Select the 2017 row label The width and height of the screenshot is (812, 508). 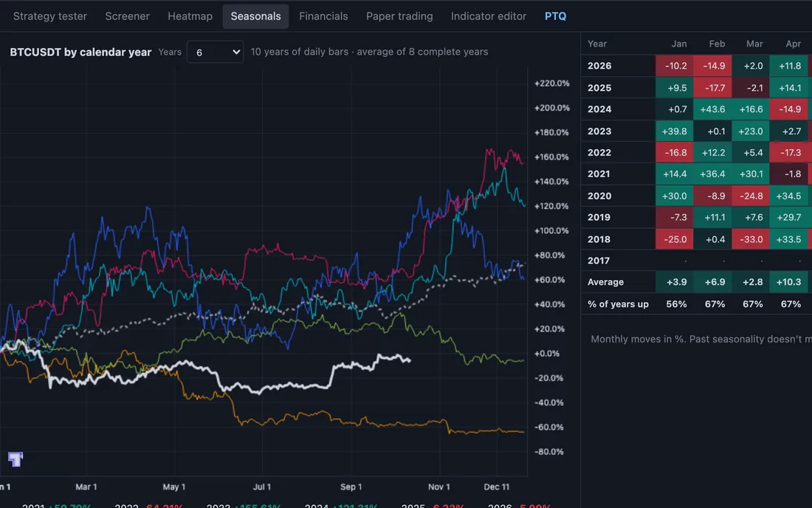click(599, 261)
